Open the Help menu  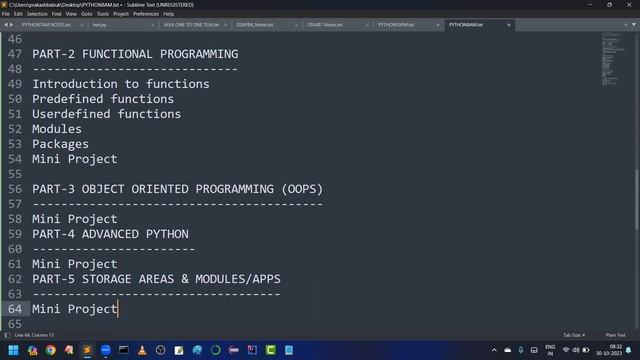click(x=169, y=14)
